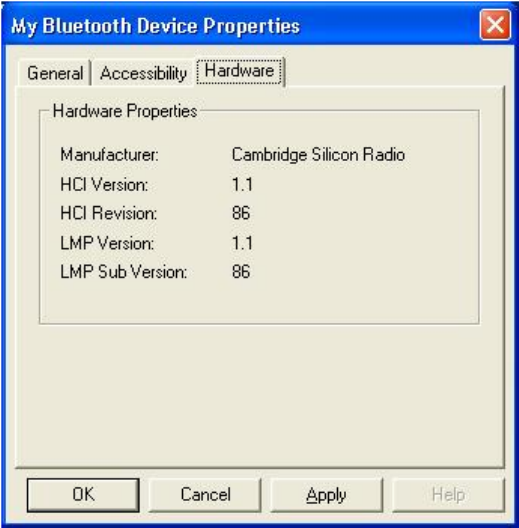The width and height of the screenshot is (519, 528).
Task: Click the Hardware Properties group label
Action: (x=125, y=111)
